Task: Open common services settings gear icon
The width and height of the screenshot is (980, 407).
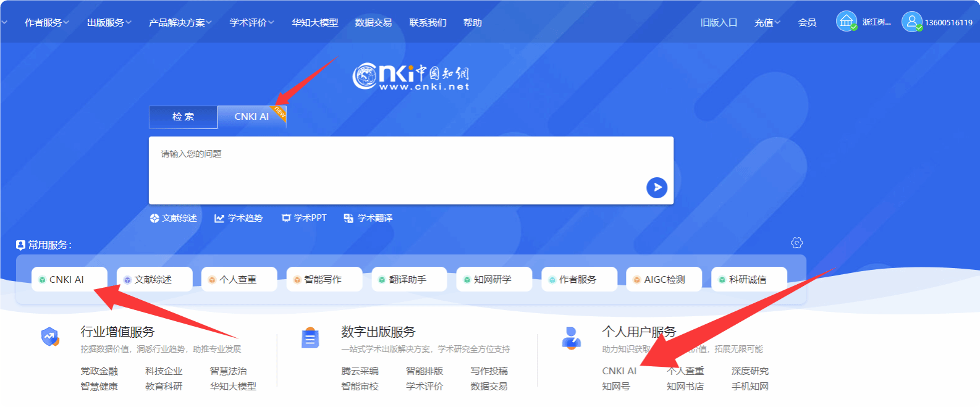Action: 796,243
